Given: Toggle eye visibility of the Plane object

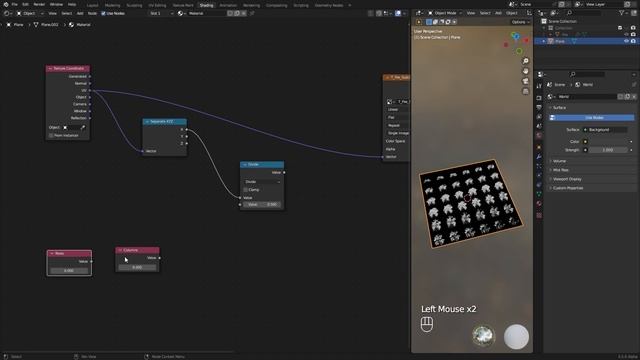Looking at the screenshot, I should pos(627,41).
